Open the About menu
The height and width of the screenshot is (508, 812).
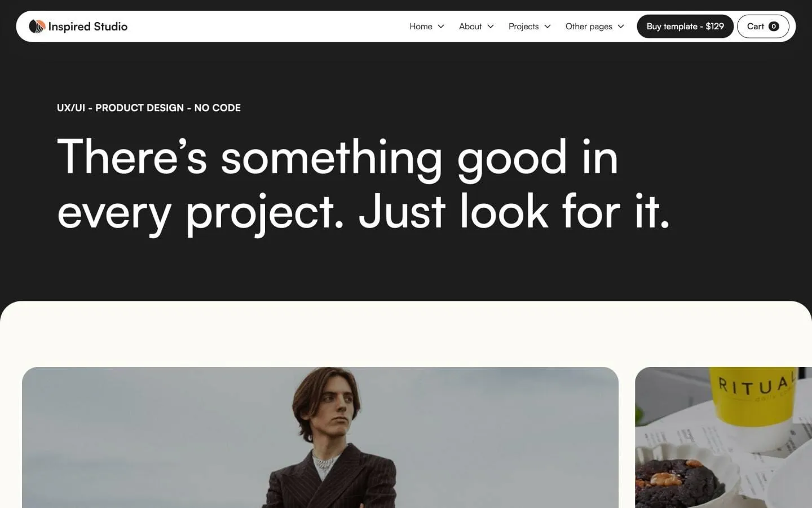tap(476, 26)
